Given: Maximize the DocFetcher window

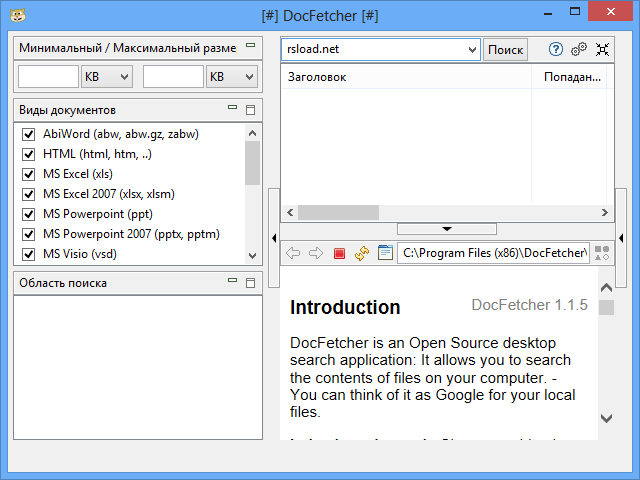Looking at the screenshot, I should pyautogui.click(x=575, y=12).
